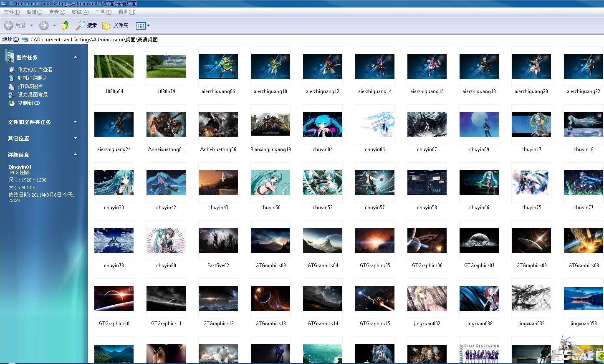Select the GTGraphics10 thumbnail

pos(114,298)
